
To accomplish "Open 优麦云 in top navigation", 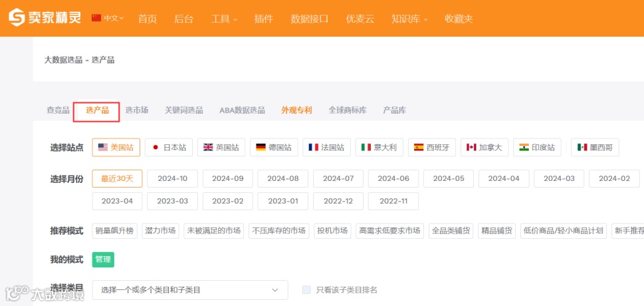I will tap(360, 19).
